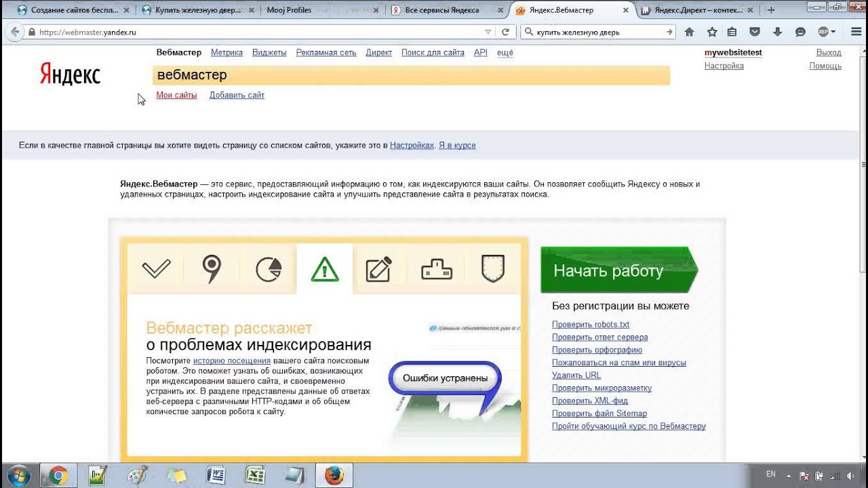
Task: Select the robot device icon in the carousel
Action: coord(436,270)
